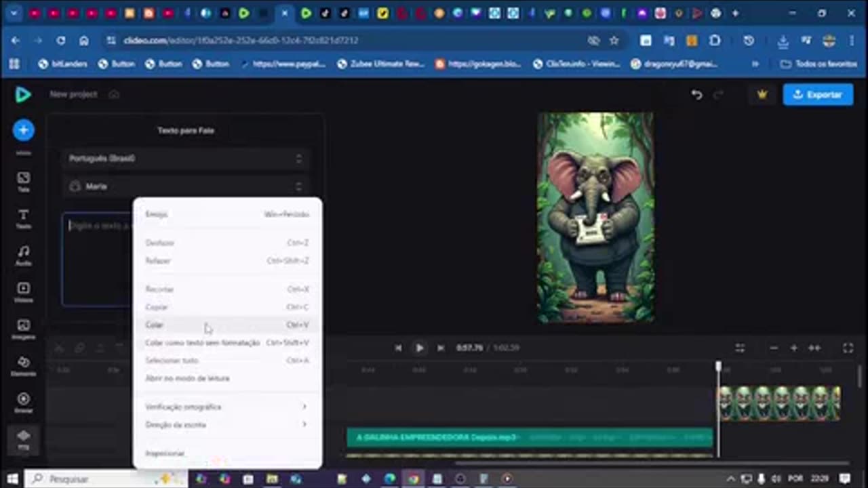Choose Abrir no modo de leitura
Screen dimensions: 868x488
227,378
